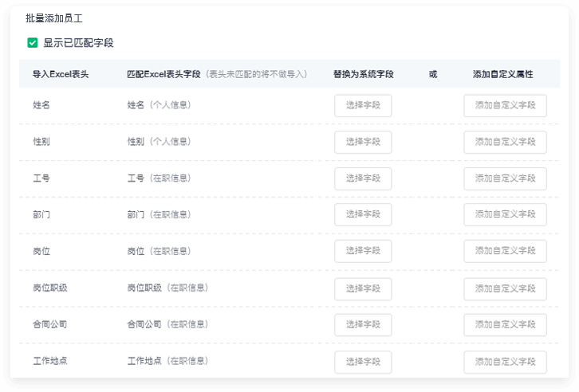Click 添加自定义字段 field for 岗位 row
This screenshot has width=579, height=392.
(x=505, y=251)
